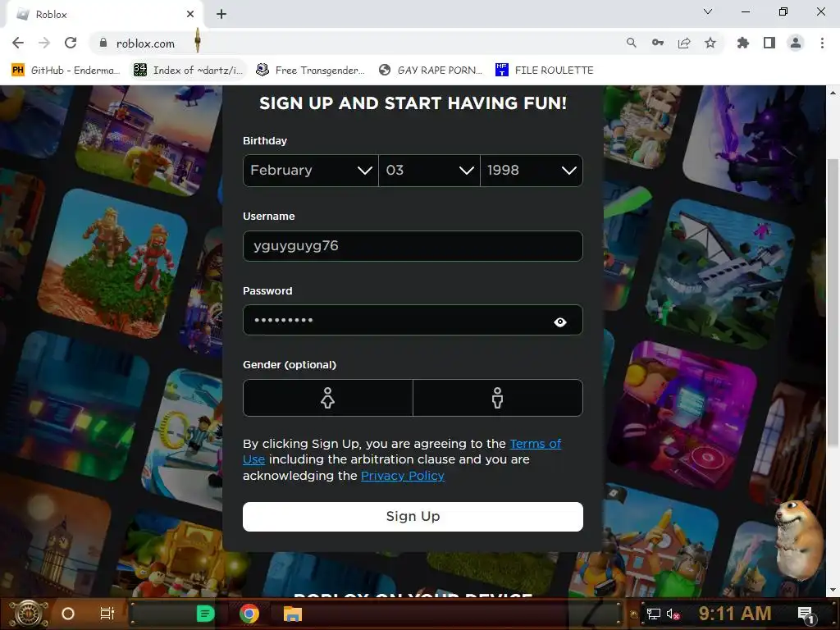Click the muted volume tray icon
This screenshot has height=630, width=840.
click(x=673, y=614)
